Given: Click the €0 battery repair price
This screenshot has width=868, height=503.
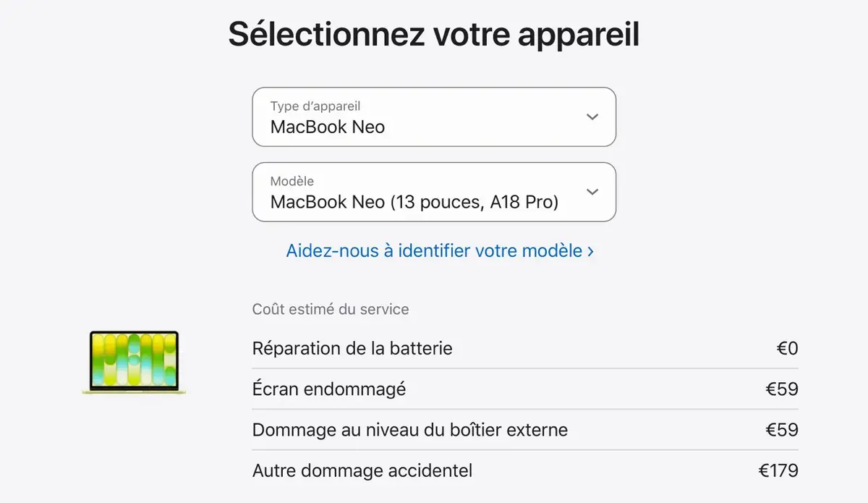Looking at the screenshot, I should click(x=788, y=348).
